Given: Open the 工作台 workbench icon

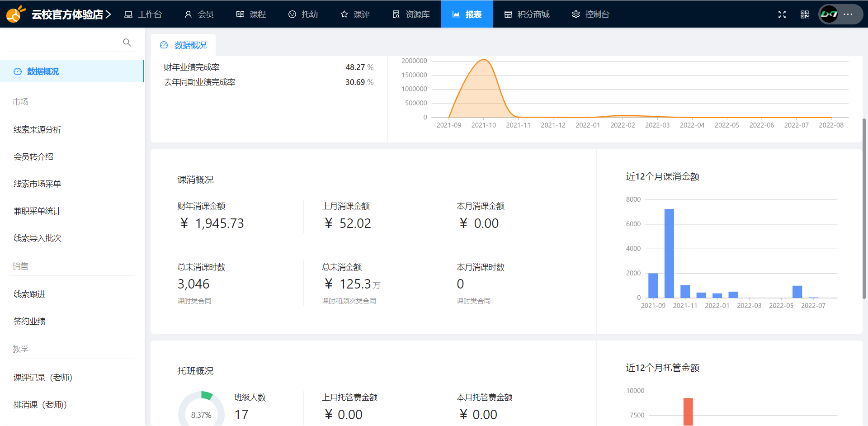Looking at the screenshot, I should (128, 14).
